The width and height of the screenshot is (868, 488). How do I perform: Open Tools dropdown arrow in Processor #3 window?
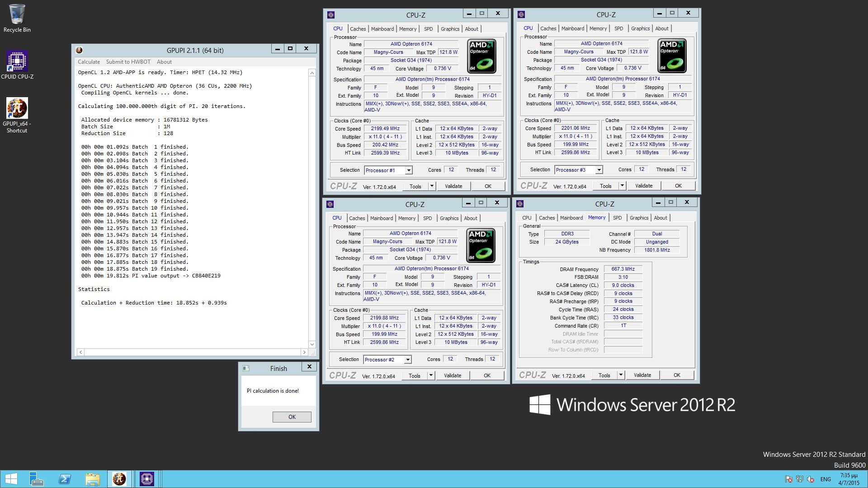(x=622, y=186)
